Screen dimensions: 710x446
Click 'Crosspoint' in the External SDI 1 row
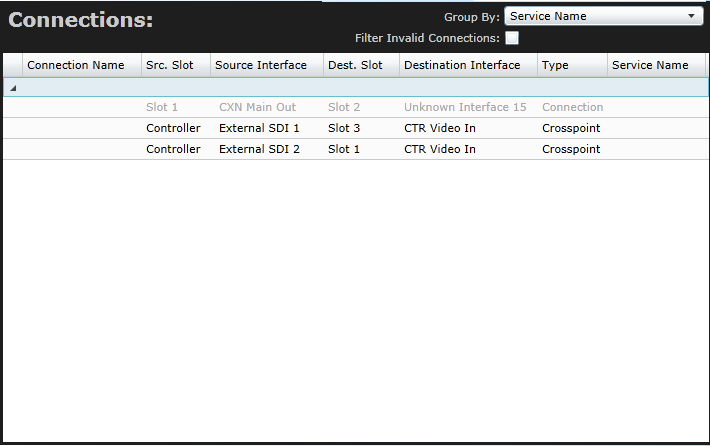tap(571, 128)
